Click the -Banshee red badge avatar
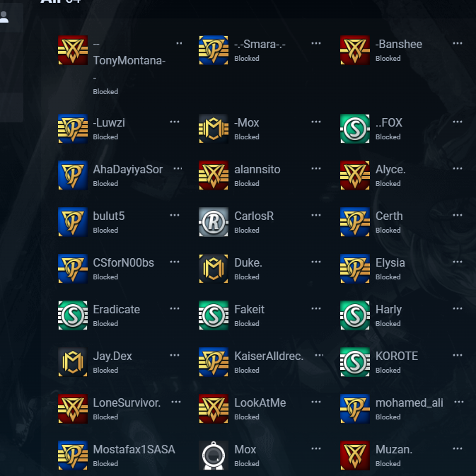Screen dimensions: 476x476 (x=355, y=50)
